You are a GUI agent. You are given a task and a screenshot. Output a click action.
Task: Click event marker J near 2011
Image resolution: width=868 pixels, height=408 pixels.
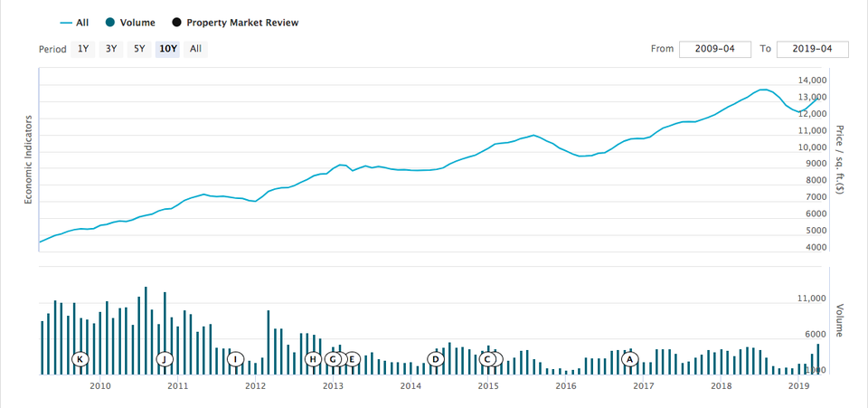pos(164,359)
